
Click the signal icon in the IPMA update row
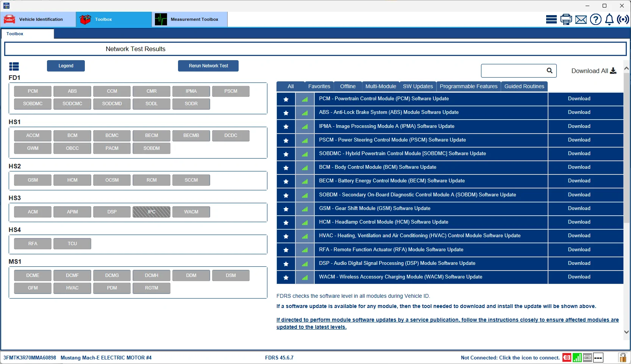[x=305, y=126]
